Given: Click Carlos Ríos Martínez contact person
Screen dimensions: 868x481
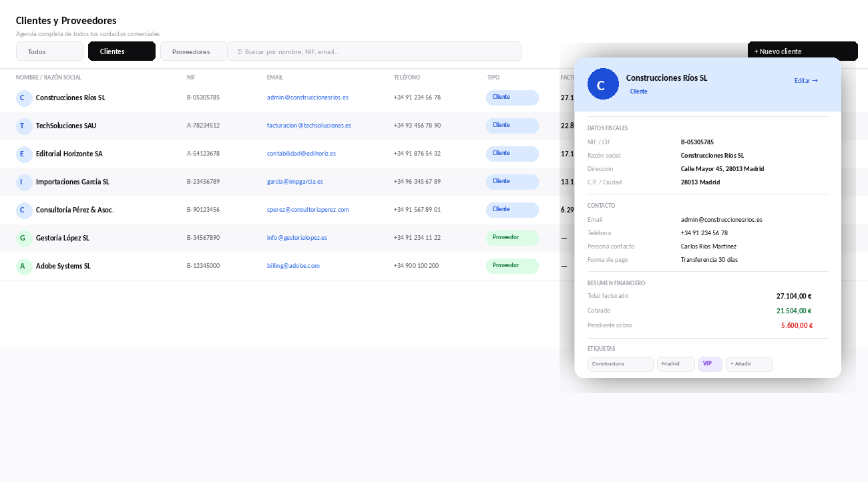Looking at the screenshot, I should pyautogui.click(x=708, y=247).
